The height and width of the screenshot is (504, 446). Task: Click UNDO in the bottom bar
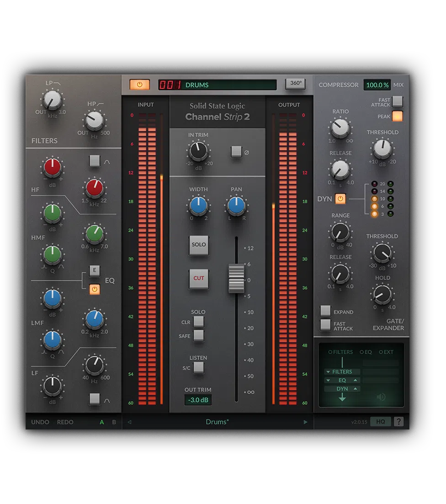pos(39,422)
